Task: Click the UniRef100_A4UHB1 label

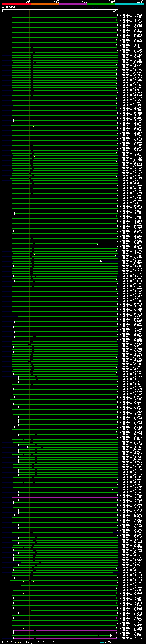Action: 131,256
